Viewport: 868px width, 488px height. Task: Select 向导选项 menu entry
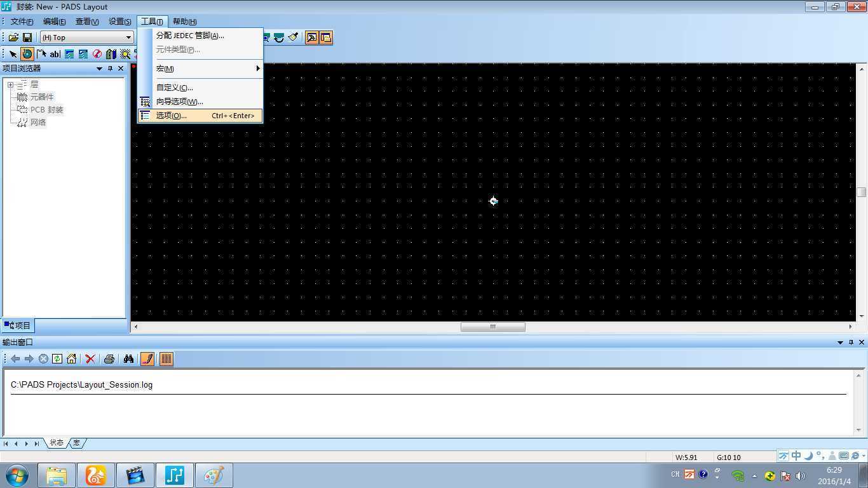[x=201, y=102]
